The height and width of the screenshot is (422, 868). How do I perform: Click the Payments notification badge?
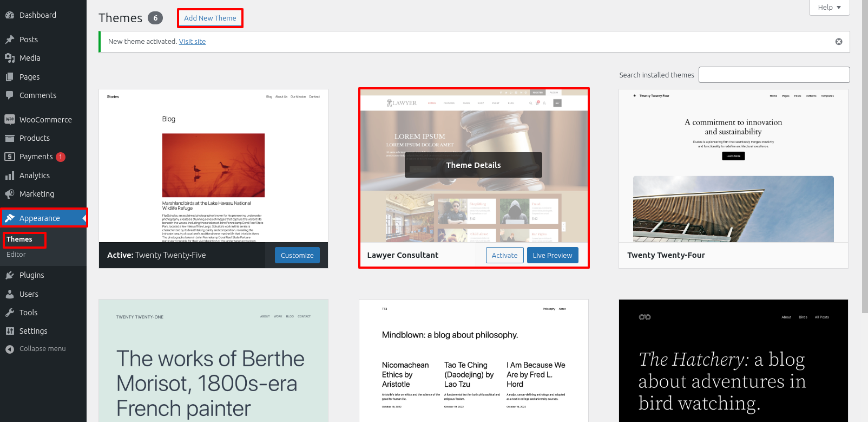[61, 157]
